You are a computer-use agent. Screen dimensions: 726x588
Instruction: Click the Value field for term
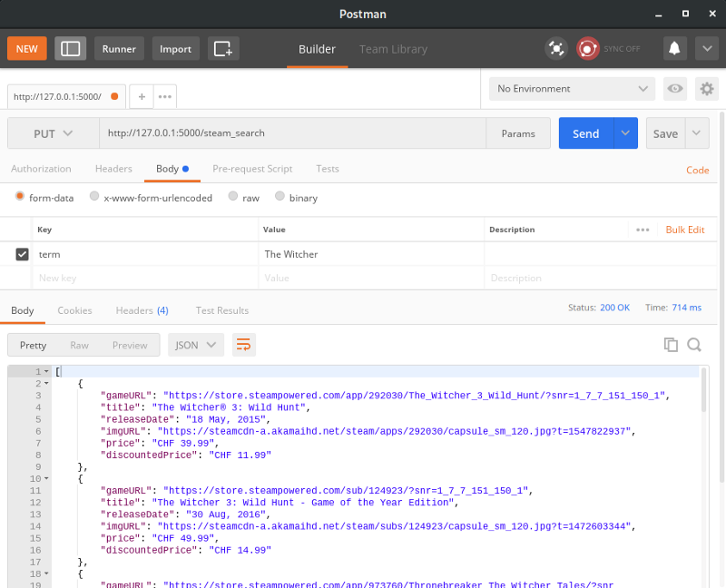point(371,254)
